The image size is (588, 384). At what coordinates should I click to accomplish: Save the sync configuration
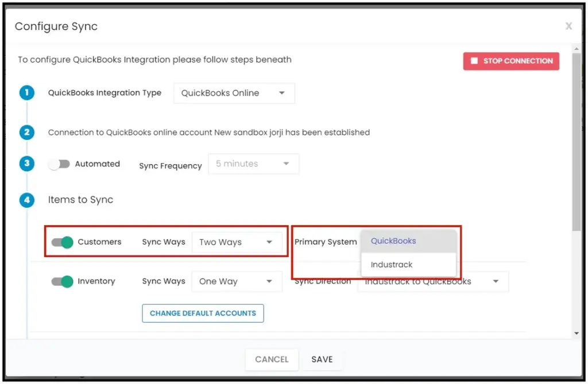[x=322, y=359]
